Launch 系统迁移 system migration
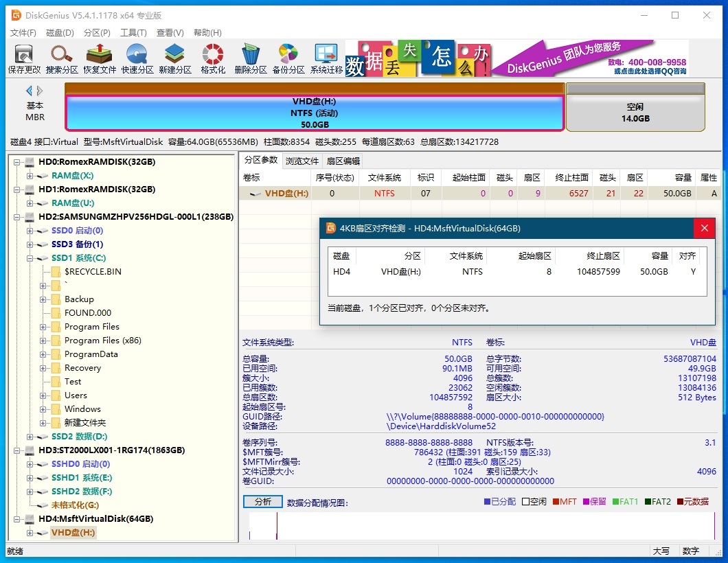This screenshot has width=728, height=563. pyautogui.click(x=326, y=59)
